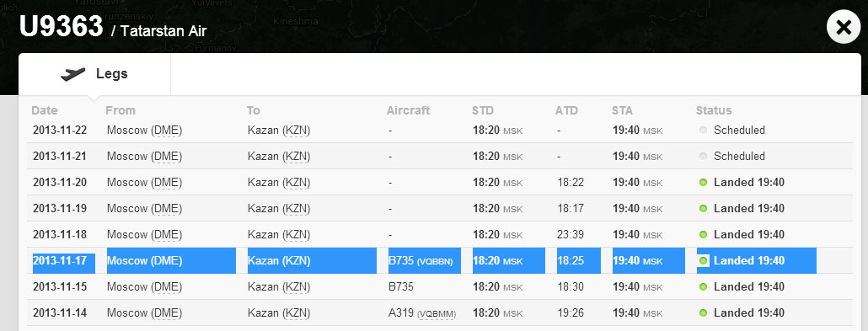Click grey status dot for 2013-11-22 flight
The width and height of the screenshot is (868, 331).
(703, 131)
